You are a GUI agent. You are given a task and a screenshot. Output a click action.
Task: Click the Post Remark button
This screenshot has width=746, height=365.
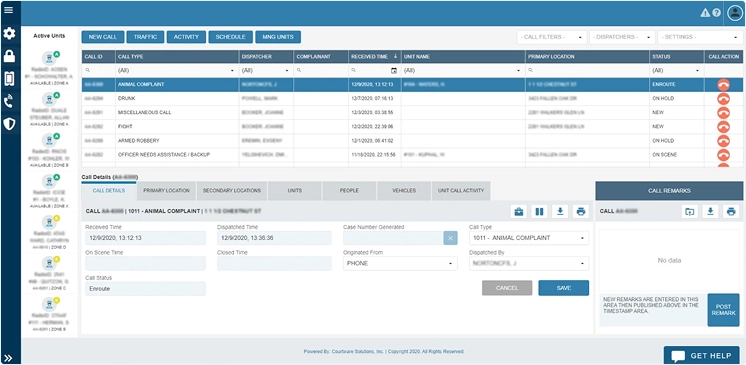[x=723, y=310]
